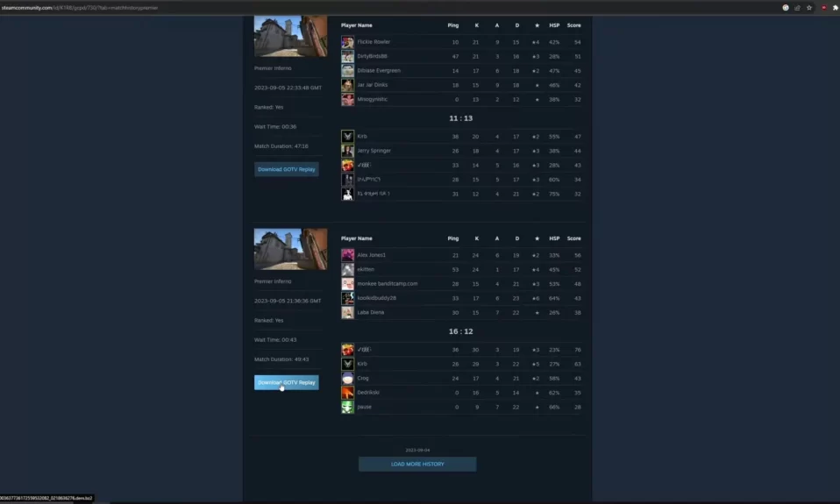The height and width of the screenshot is (504, 840).
Task: Click the Player Name header of the 16:12 match table
Action: pyautogui.click(x=356, y=238)
